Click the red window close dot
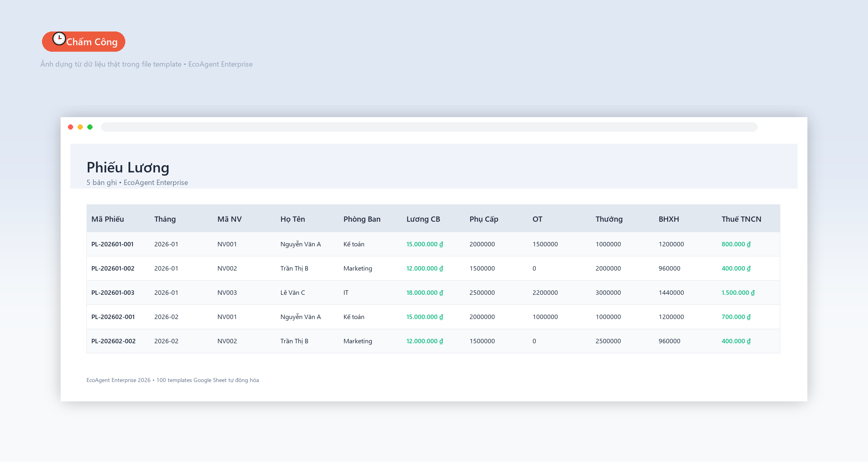Screen dimensions: 868x462 pyautogui.click(x=71, y=127)
